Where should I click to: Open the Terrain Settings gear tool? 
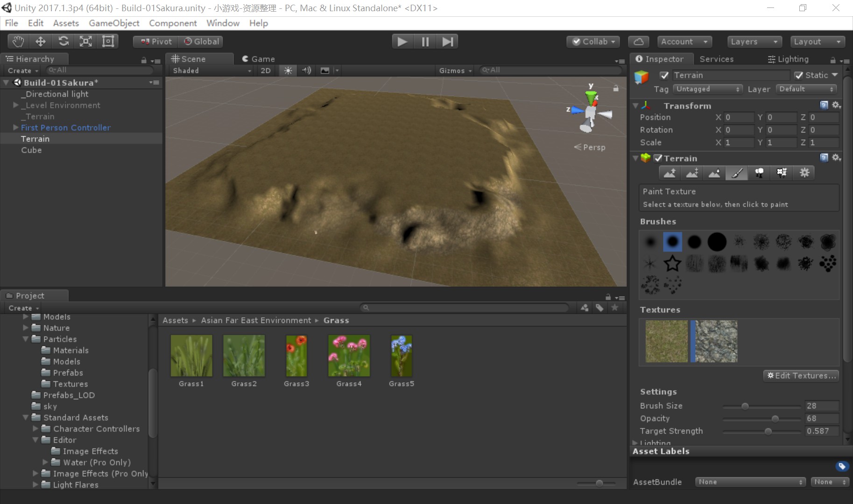[804, 173]
